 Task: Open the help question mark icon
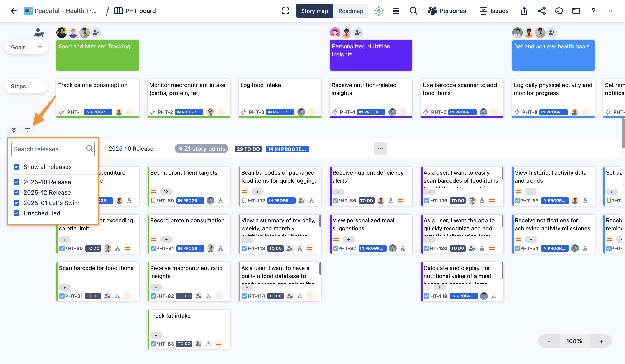point(594,11)
